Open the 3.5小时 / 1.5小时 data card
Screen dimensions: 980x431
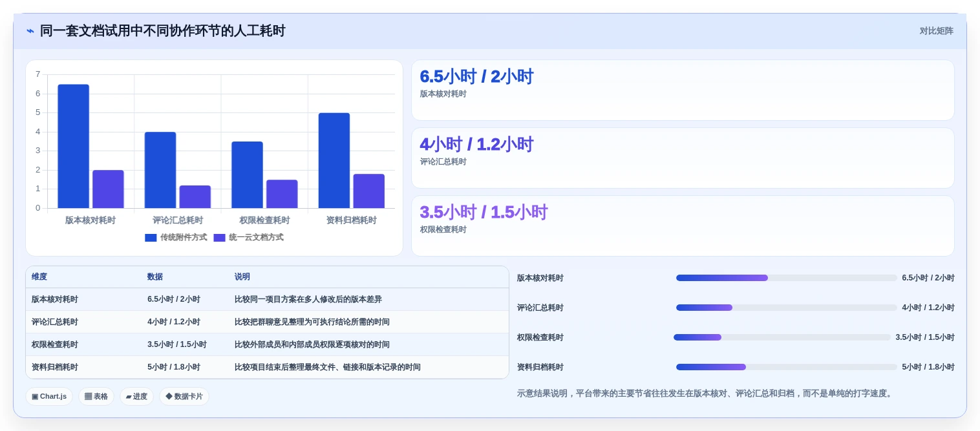pyautogui.click(x=683, y=226)
